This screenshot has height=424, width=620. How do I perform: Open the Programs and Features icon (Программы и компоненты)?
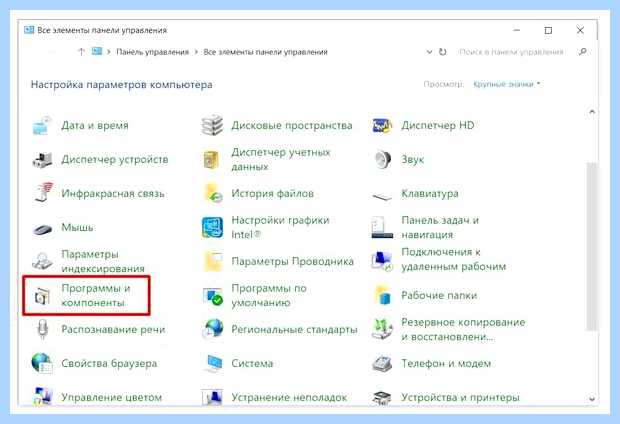42,296
